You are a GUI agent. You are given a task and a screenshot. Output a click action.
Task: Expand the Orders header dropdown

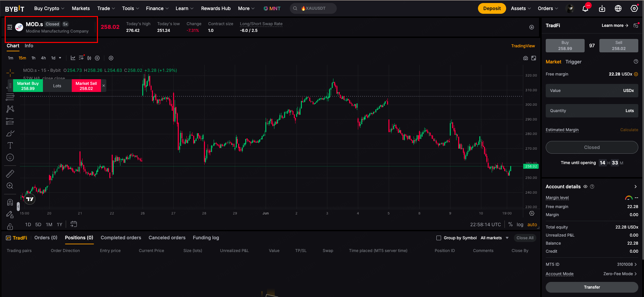548,8
